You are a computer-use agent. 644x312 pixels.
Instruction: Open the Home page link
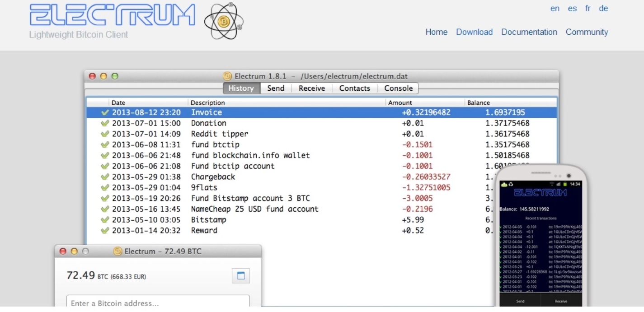(437, 32)
